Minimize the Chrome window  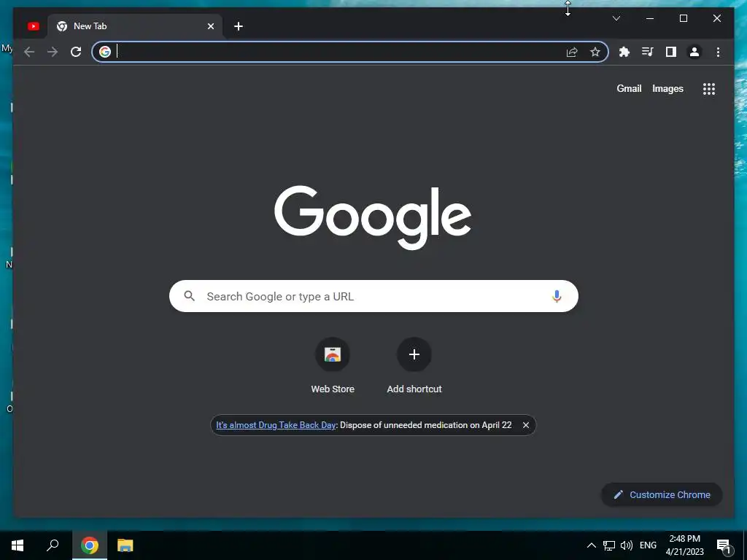coord(650,18)
